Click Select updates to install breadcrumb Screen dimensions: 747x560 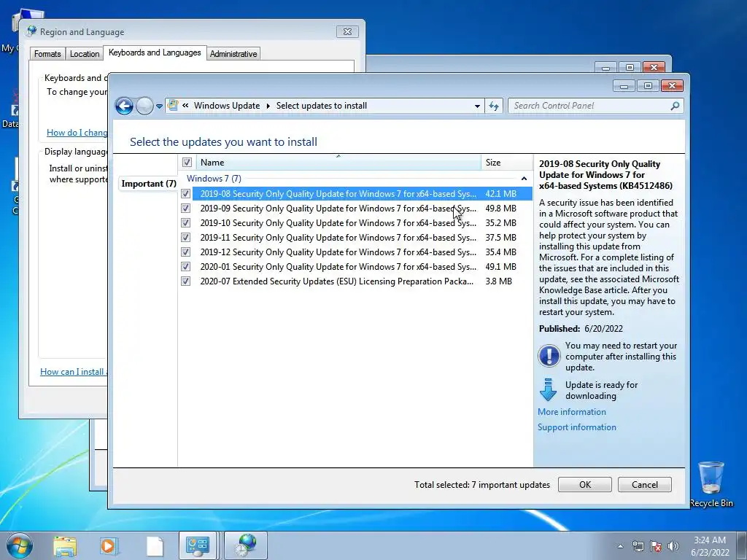click(322, 106)
